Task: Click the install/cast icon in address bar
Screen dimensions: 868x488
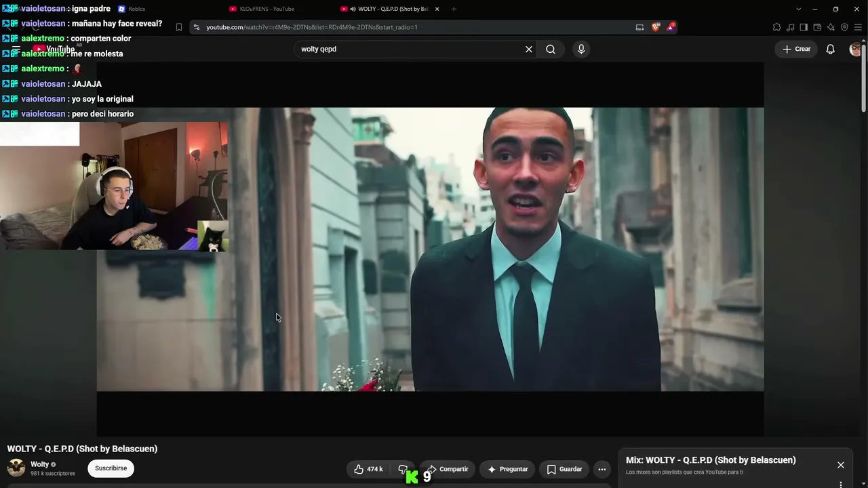Action: [x=639, y=27]
